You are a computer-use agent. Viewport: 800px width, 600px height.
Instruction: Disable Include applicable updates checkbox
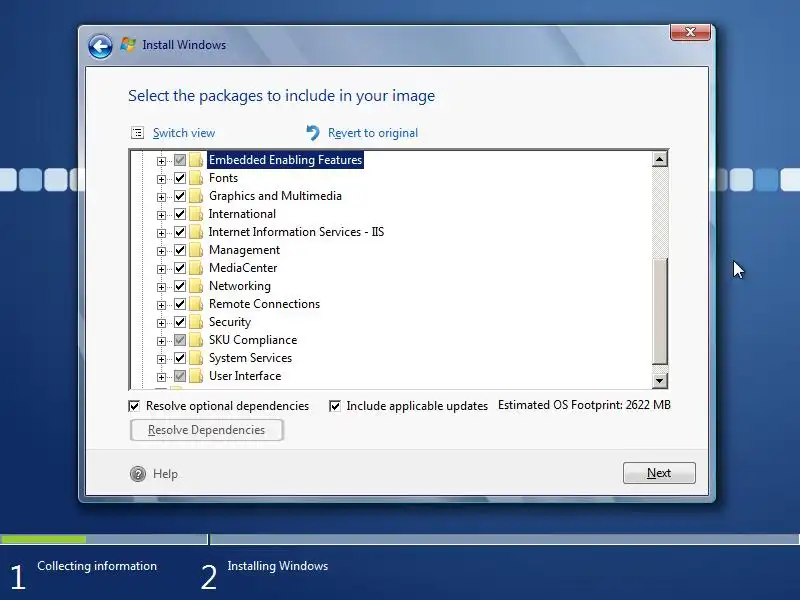tap(335, 406)
